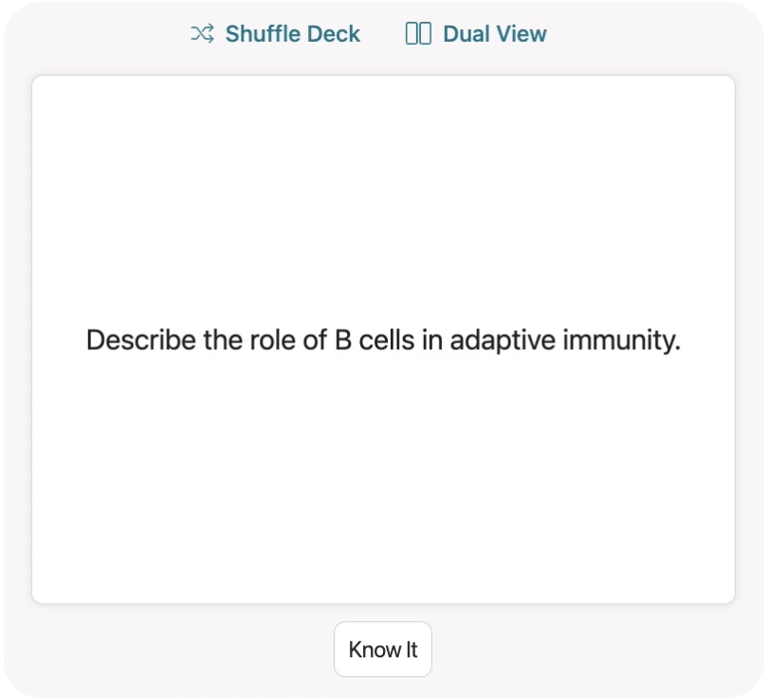Click the Shuffle Deck label text
The image size is (768, 700).
tap(292, 34)
